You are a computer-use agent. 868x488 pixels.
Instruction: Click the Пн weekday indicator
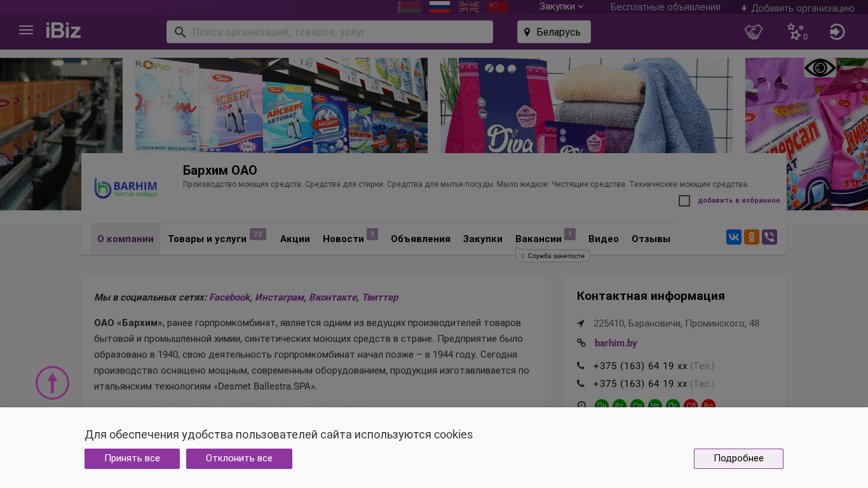602,404
